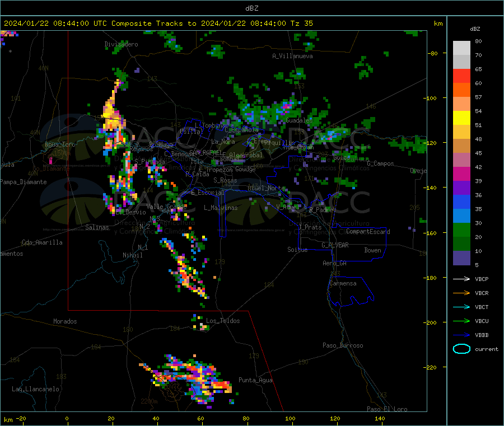Select the light gray 80 dBZ swatch
This screenshot has height=426, width=504.
coord(461,48)
